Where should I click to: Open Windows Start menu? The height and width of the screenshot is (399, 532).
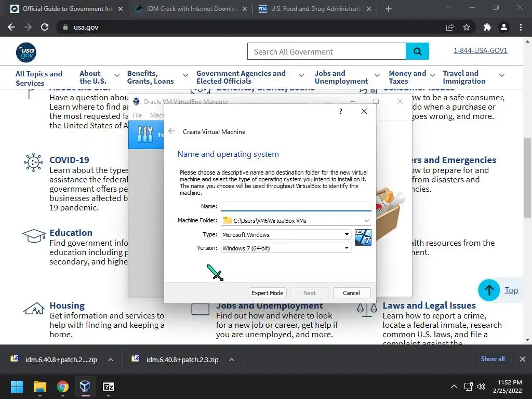17,387
